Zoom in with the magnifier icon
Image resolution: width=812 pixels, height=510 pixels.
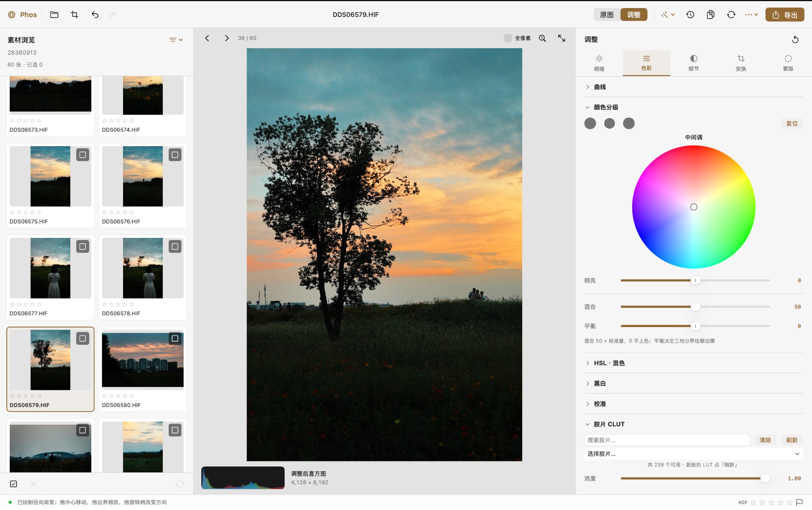coord(542,38)
